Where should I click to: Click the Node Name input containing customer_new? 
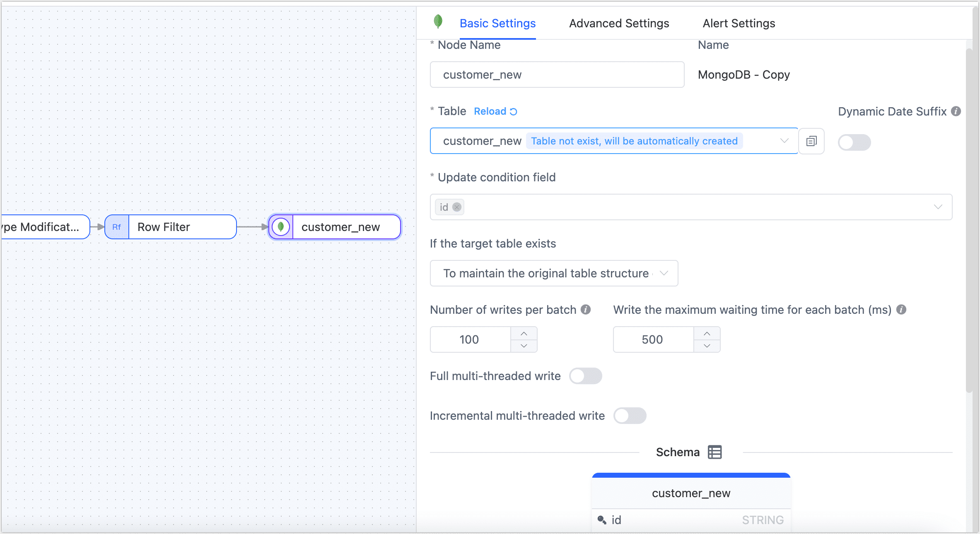[x=556, y=75]
